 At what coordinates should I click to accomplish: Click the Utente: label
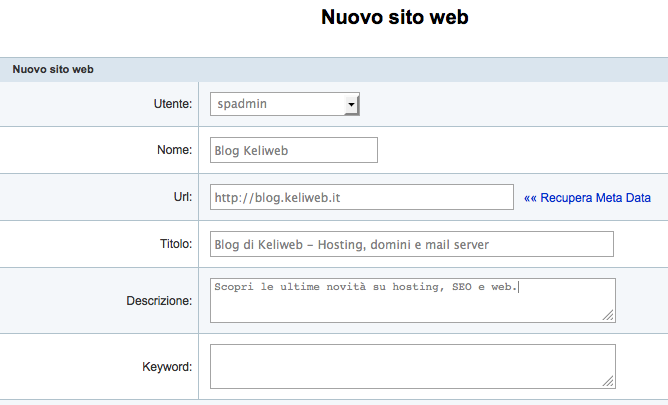click(172, 103)
